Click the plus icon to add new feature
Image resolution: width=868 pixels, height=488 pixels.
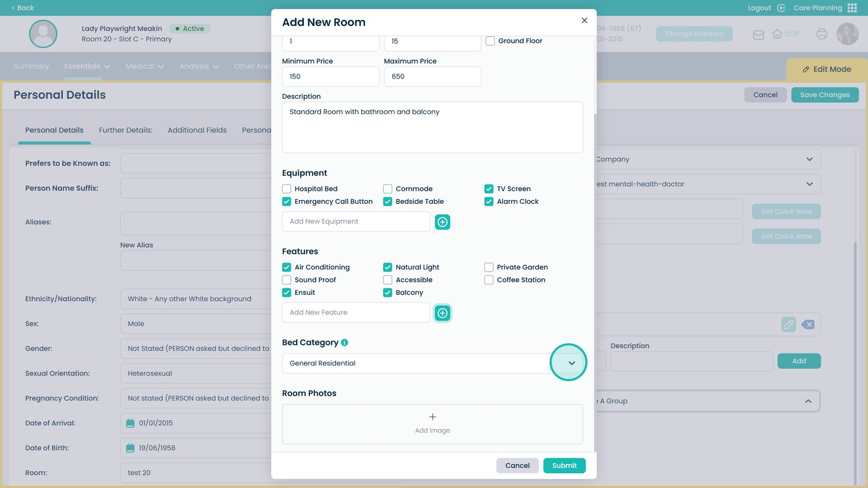[x=442, y=313]
